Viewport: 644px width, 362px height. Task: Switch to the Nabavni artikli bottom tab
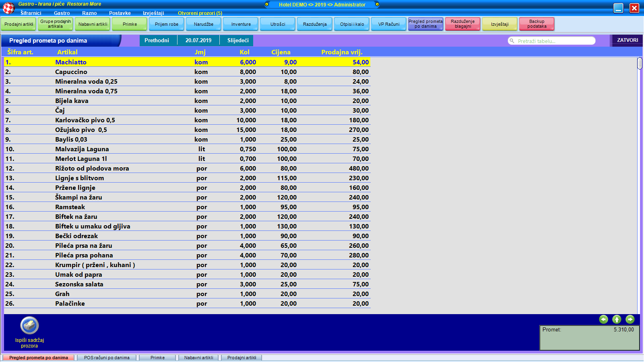point(198,358)
